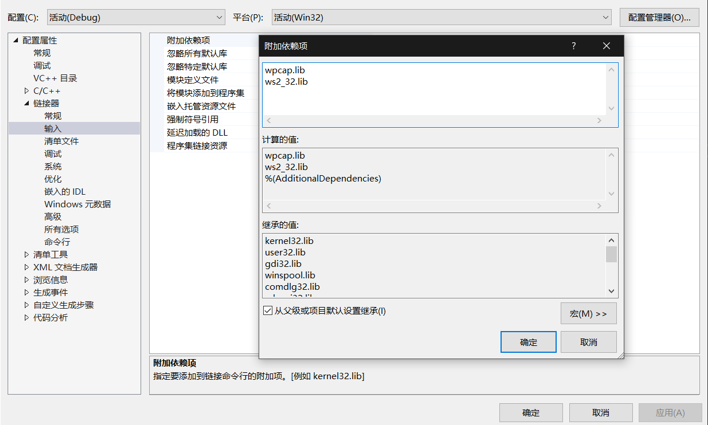Expand the 生成事件 tree node

27,293
